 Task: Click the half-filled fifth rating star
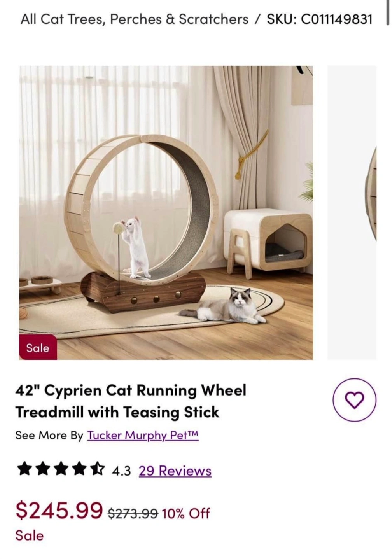click(97, 469)
